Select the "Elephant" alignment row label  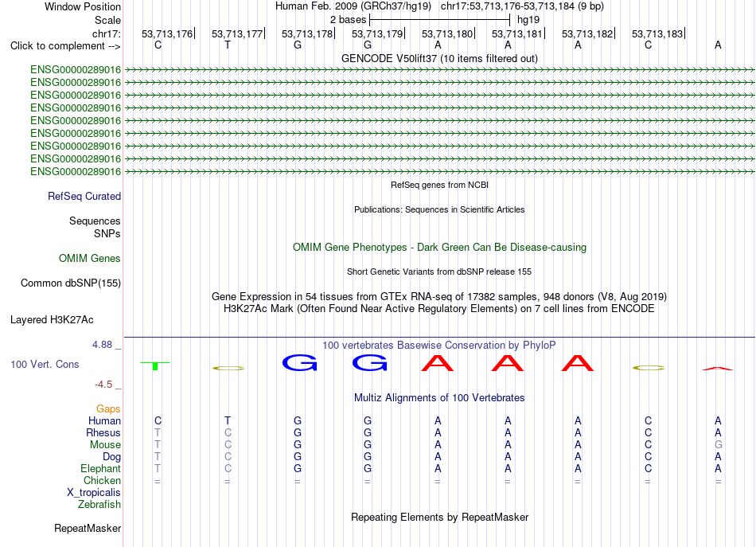tap(101, 468)
